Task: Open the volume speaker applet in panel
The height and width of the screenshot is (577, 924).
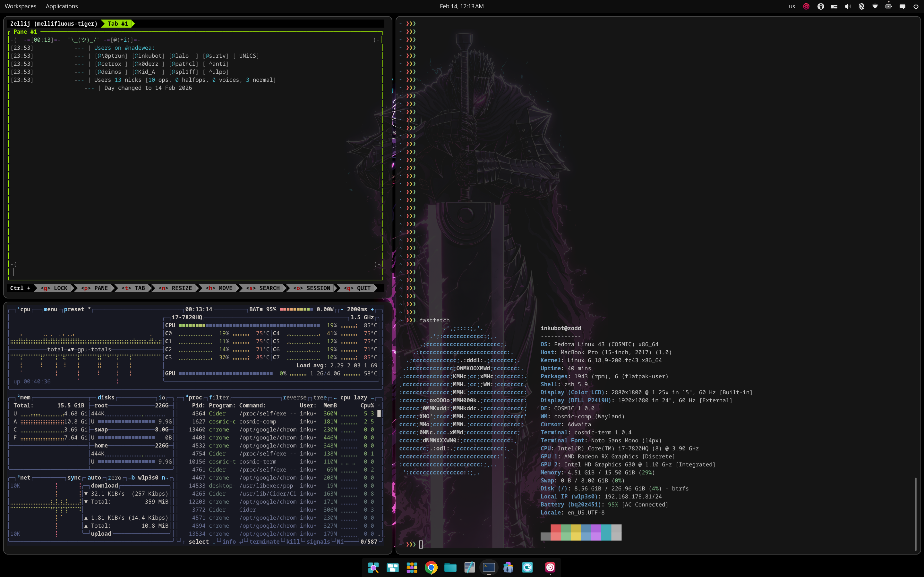Action: (x=848, y=6)
